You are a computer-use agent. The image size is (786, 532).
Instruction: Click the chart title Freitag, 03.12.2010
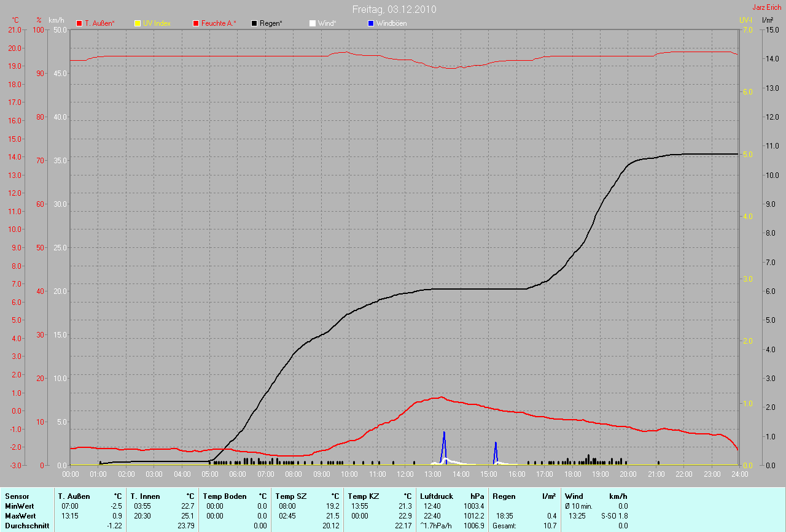tap(394, 9)
